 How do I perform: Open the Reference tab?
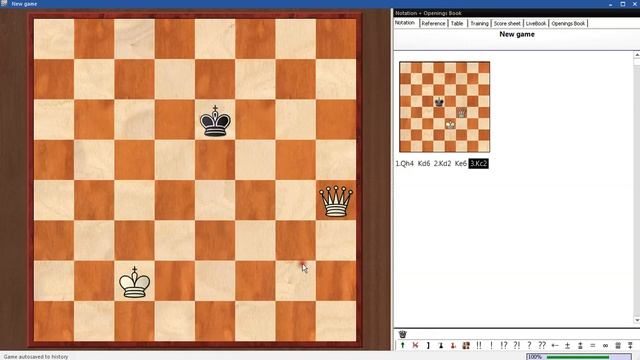[433, 24]
